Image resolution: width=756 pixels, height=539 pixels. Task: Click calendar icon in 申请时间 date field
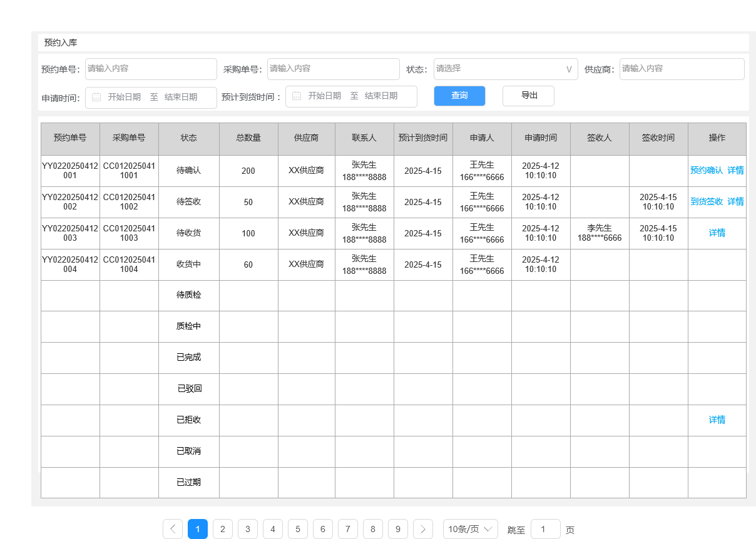tap(96, 97)
